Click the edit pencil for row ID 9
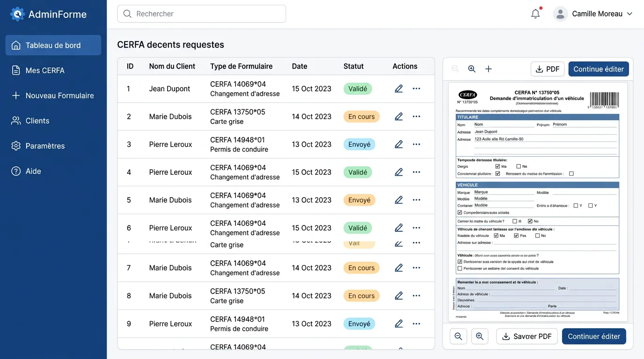Image resolution: width=644 pixels, height=359 pixels. coord(399,323)
